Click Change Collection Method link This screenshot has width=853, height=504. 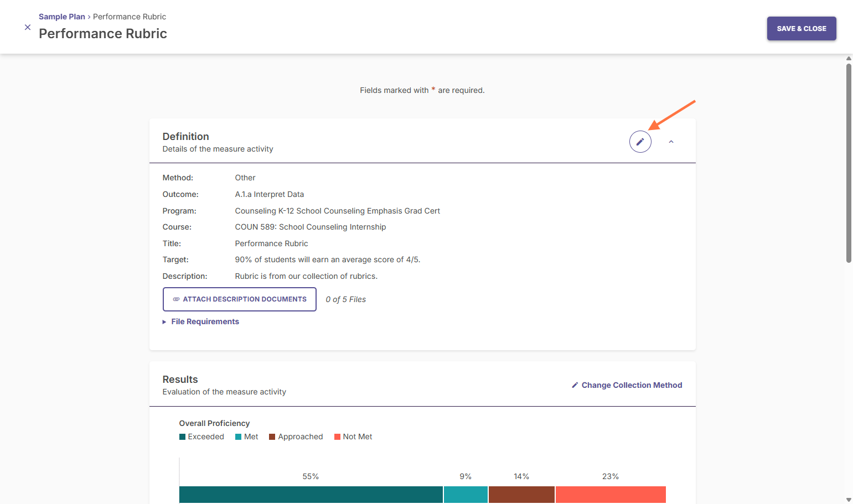627,385
